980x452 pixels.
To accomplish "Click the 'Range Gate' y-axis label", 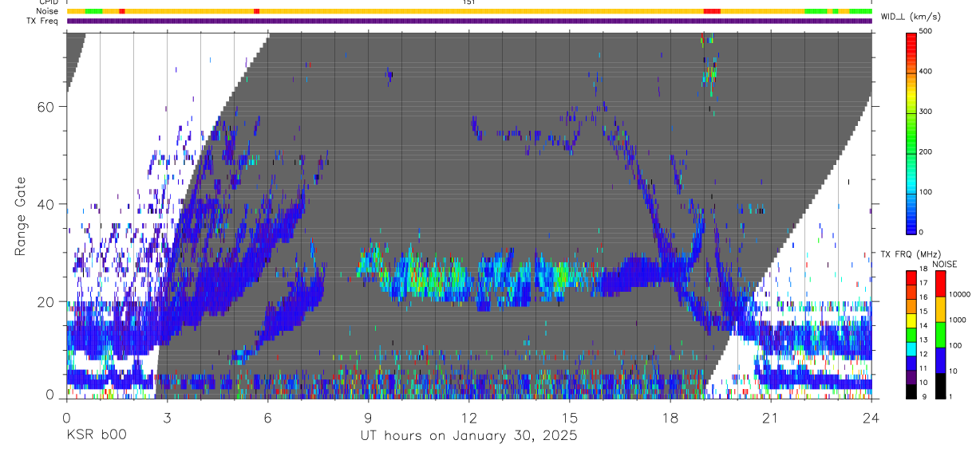I will [21, 217].
